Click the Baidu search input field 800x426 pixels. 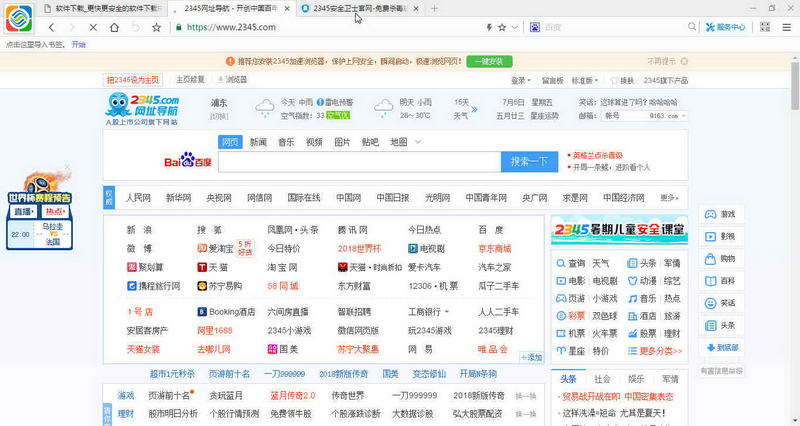(358, 161)
